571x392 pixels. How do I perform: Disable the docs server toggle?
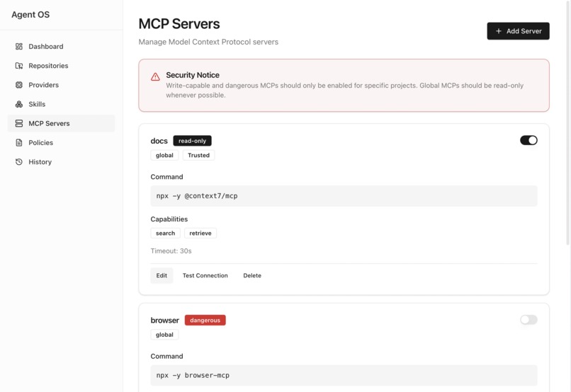[528, 140]
